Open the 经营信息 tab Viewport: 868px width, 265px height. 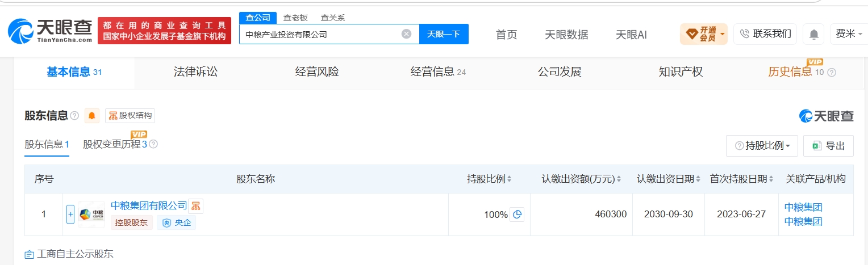point(438,72)
